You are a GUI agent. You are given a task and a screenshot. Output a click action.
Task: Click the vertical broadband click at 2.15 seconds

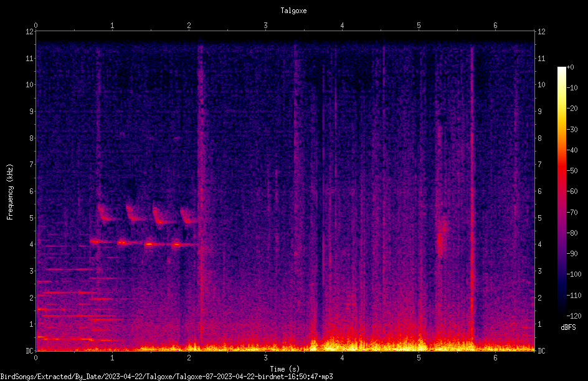click(x=201, y=191)
